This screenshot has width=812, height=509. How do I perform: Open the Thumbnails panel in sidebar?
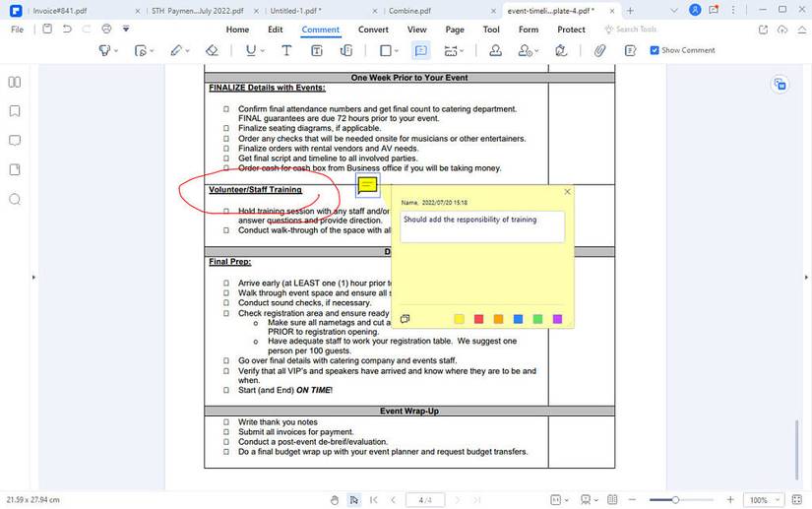(x=15, y=82)
